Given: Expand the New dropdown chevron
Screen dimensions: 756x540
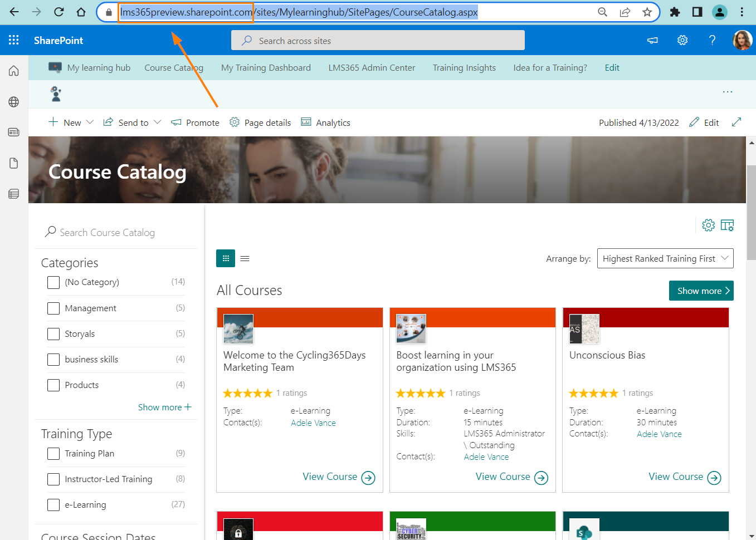Looking at the screenshot, I should coord(90,122).
